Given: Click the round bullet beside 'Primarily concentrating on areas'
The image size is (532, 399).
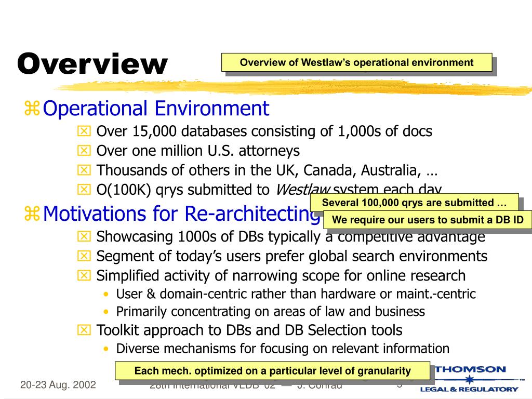Looking at the screenshot, I should 106,312.
